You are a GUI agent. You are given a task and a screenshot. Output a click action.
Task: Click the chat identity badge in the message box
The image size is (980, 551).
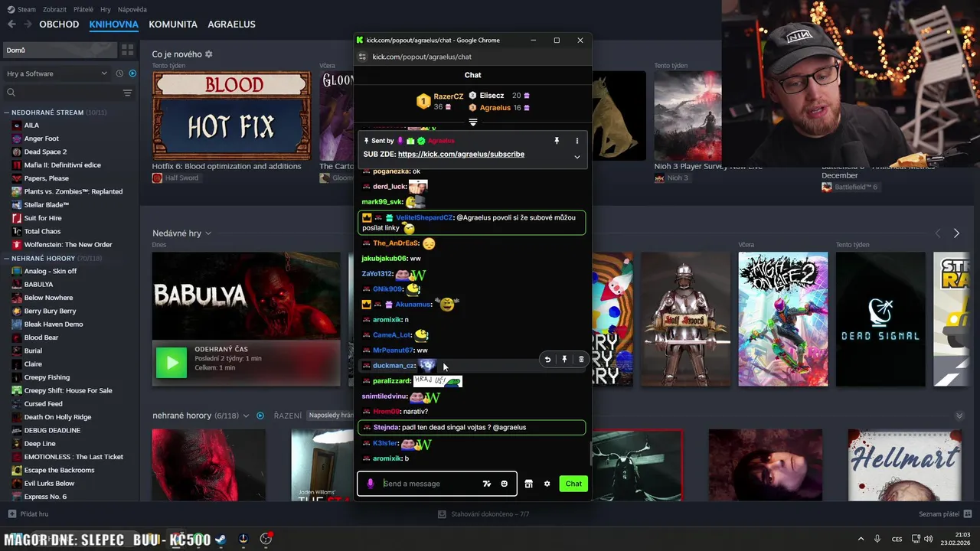(x=371, y=484)
